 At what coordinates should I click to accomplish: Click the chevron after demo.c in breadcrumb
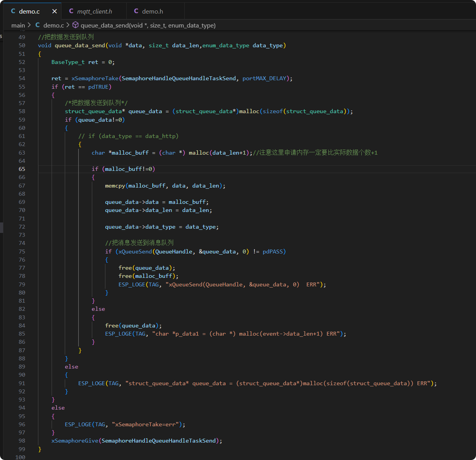coord(68,25)
